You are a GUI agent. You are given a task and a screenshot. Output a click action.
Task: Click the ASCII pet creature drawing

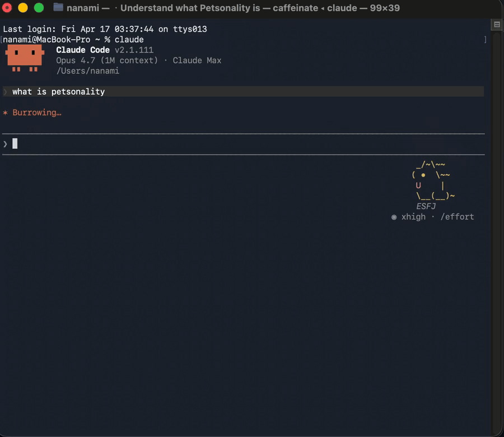tap(433, 180)
